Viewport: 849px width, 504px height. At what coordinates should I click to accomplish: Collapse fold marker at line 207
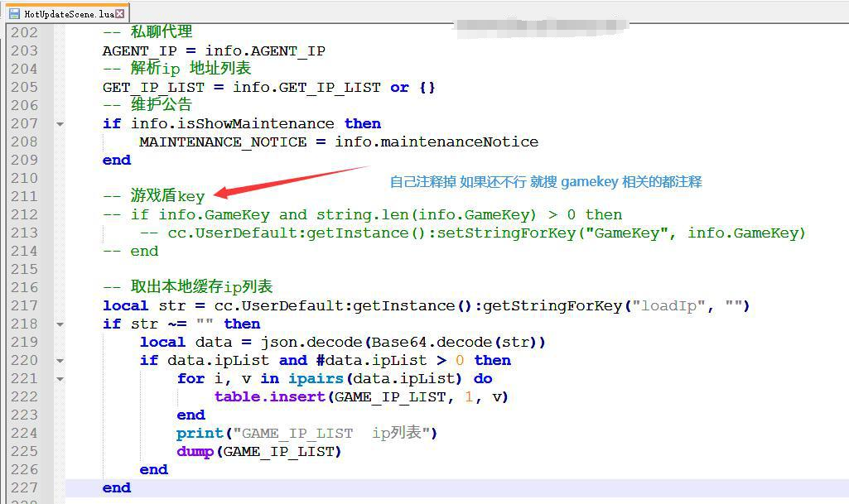[x=60, y=124]
